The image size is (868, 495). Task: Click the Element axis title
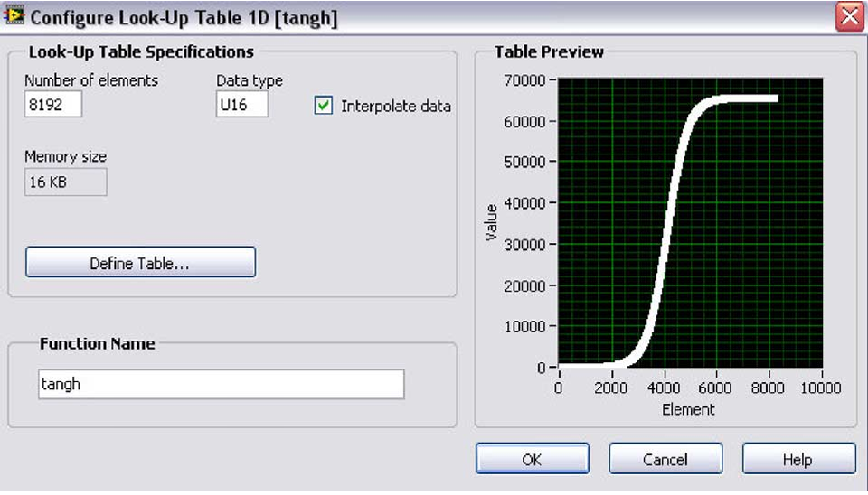(688, 409)
